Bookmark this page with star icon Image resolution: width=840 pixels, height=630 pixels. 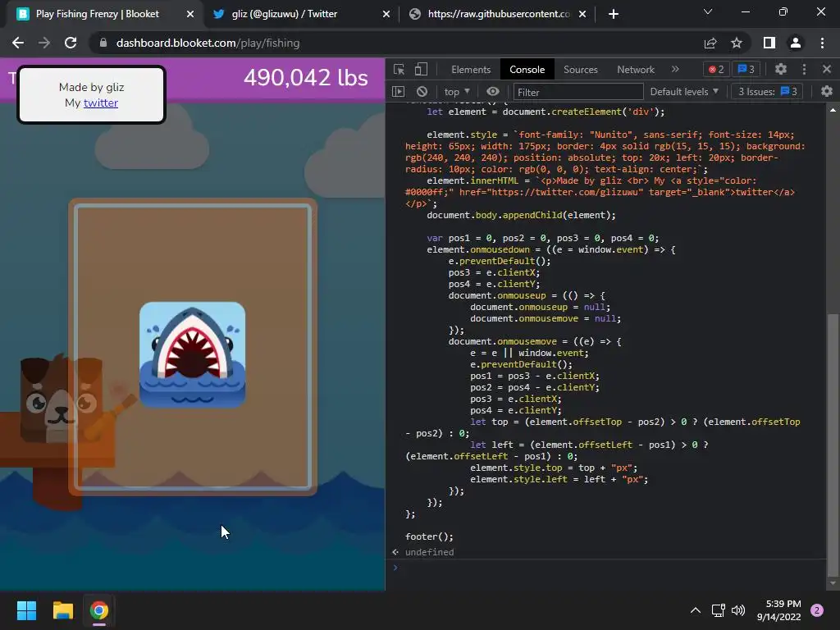coord(737,43)
